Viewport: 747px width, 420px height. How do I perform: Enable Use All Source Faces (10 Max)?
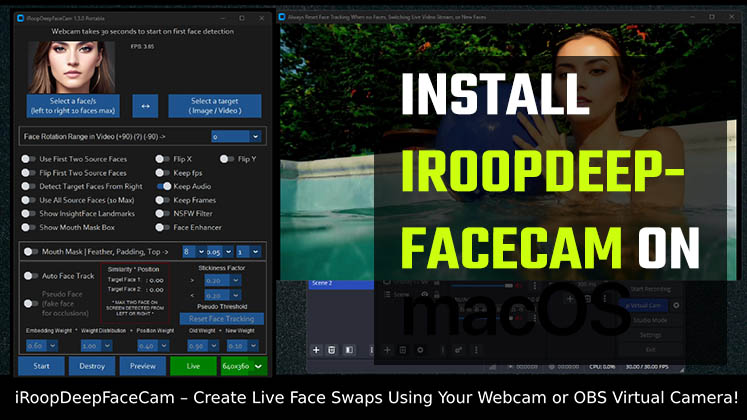click(x=28, y=200)
